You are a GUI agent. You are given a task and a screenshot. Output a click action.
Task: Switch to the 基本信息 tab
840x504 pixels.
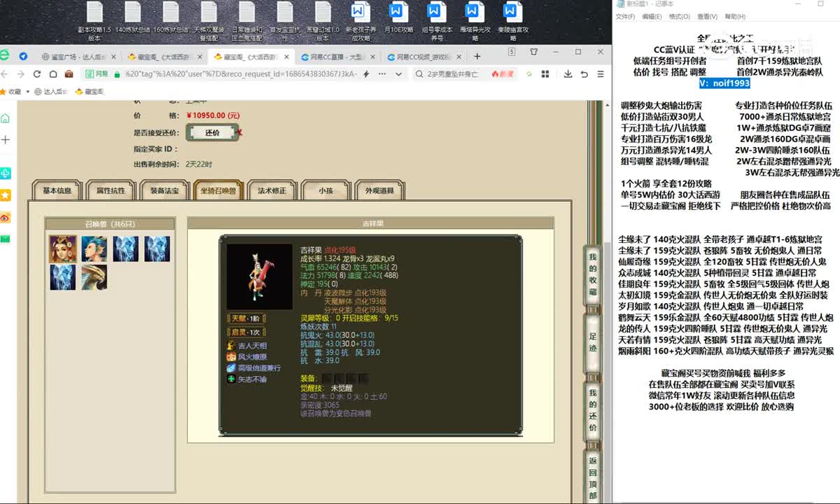tap(57, 190)
